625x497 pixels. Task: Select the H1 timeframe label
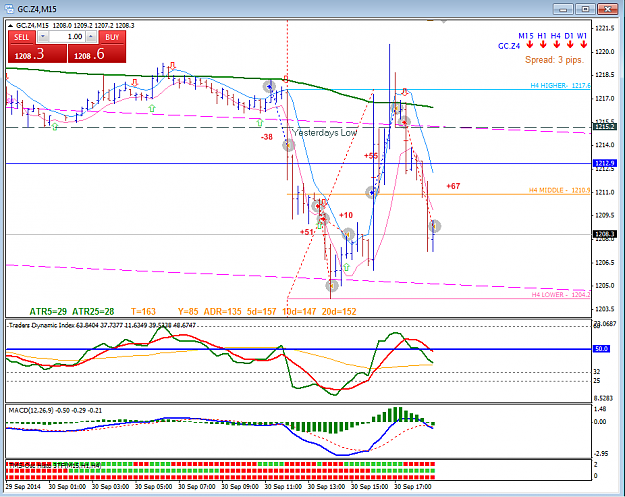pyautogui.click(x=542, y=36)
